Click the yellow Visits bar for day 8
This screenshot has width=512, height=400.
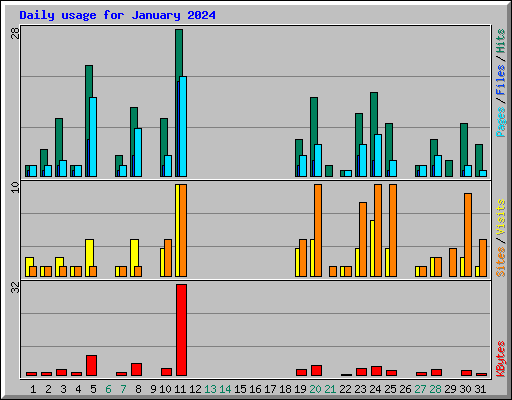pyautogui.click(x=134, y=252)
